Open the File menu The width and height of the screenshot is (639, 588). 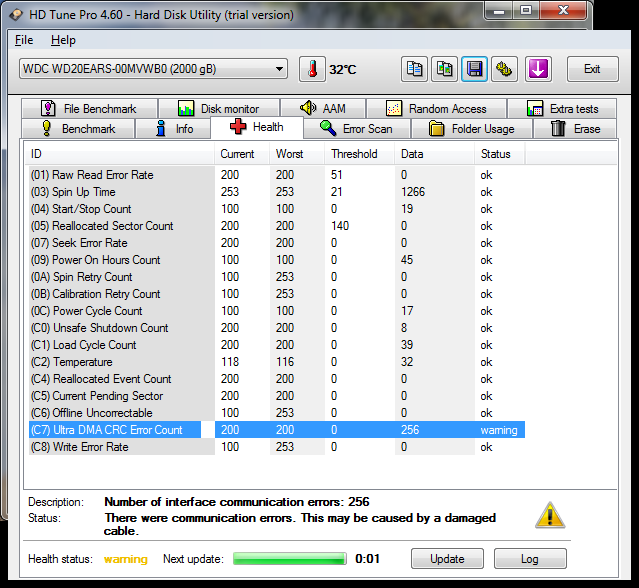coord(24,40)
